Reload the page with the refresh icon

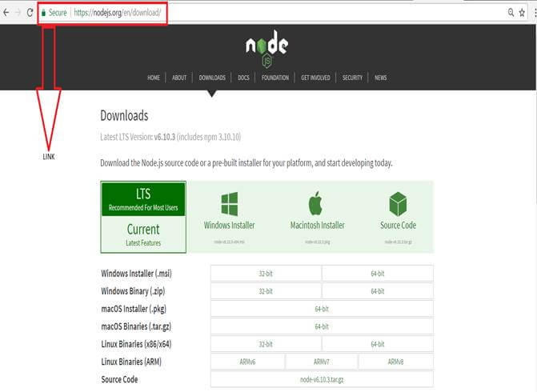tap(30, 13)
